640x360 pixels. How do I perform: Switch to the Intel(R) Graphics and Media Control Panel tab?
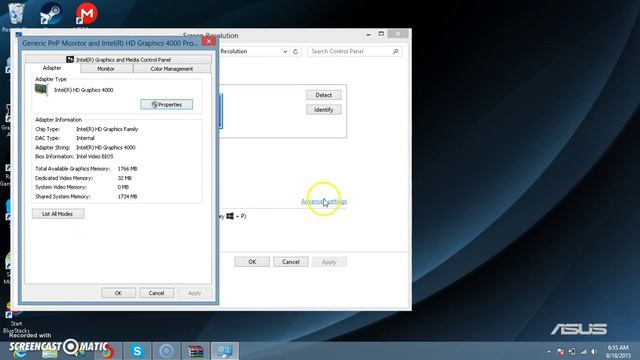(118, 60)
